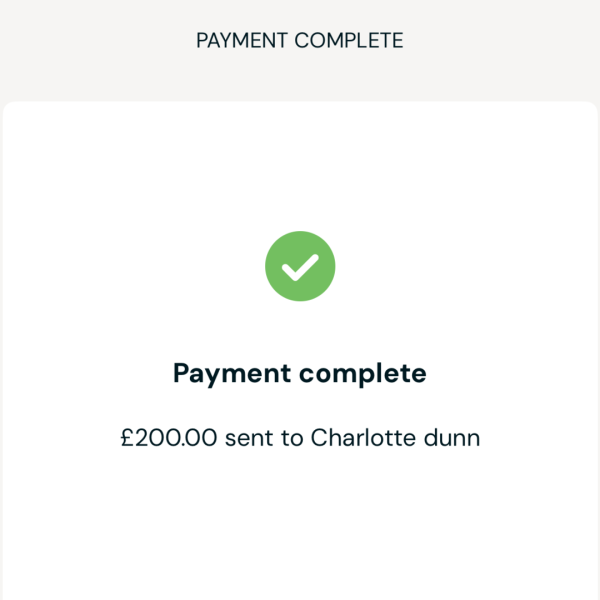Click the green success checkmark icon
The width and height of the screenshot is (600, 600).
pyautogui.click(x=300, y=266)
